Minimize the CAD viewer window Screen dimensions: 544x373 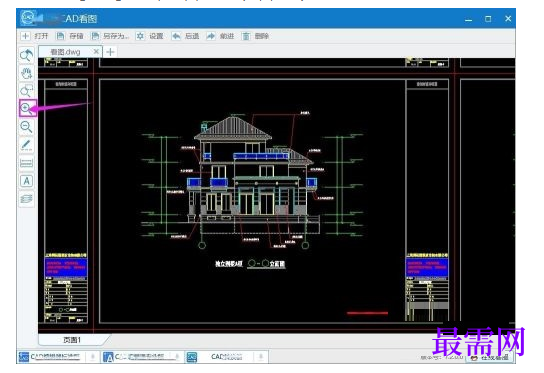click(468, 19)
